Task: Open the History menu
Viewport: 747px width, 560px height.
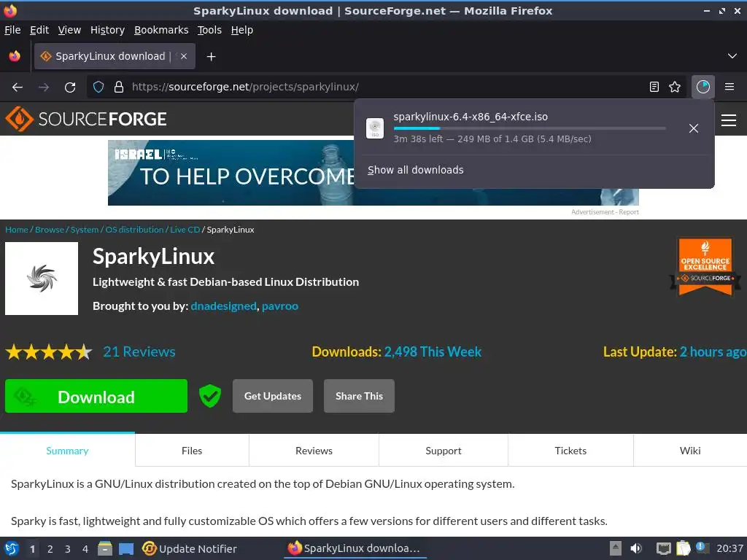Action: (107, 30)
